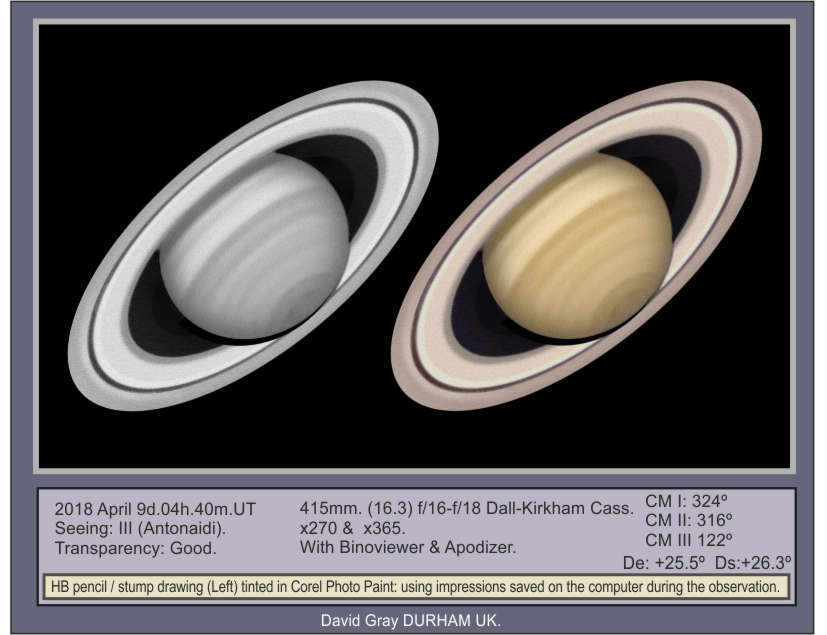Click the color-tinted Saturn drawing

(x=577, y=246)
